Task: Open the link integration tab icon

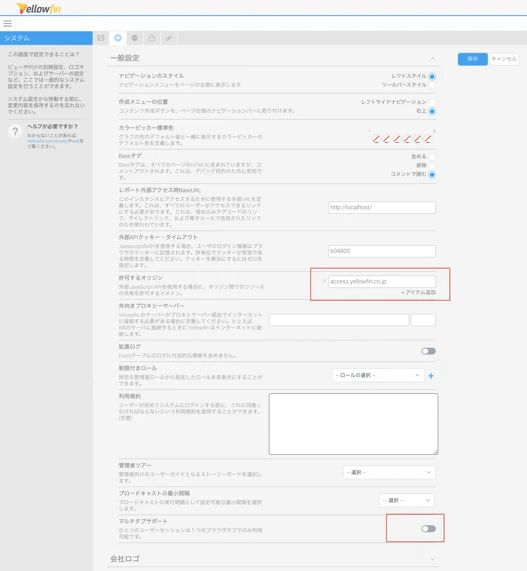Action: click(x=169, y=38)
